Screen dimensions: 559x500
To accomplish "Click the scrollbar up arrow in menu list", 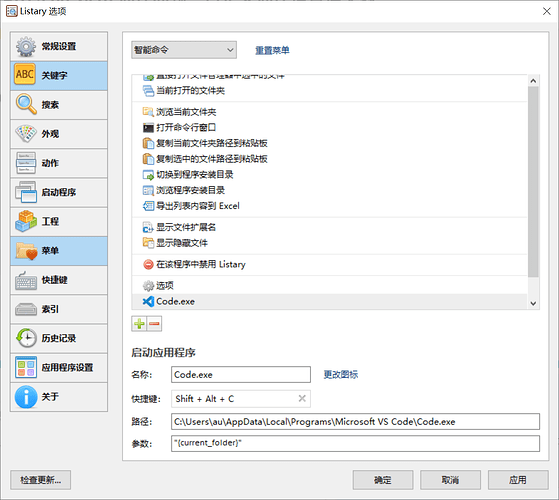I will [x=533, y=81].
